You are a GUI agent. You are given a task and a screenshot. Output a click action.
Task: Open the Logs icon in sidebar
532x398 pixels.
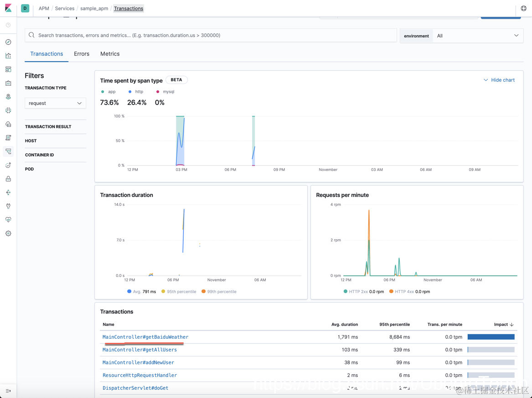pos(8,138)
